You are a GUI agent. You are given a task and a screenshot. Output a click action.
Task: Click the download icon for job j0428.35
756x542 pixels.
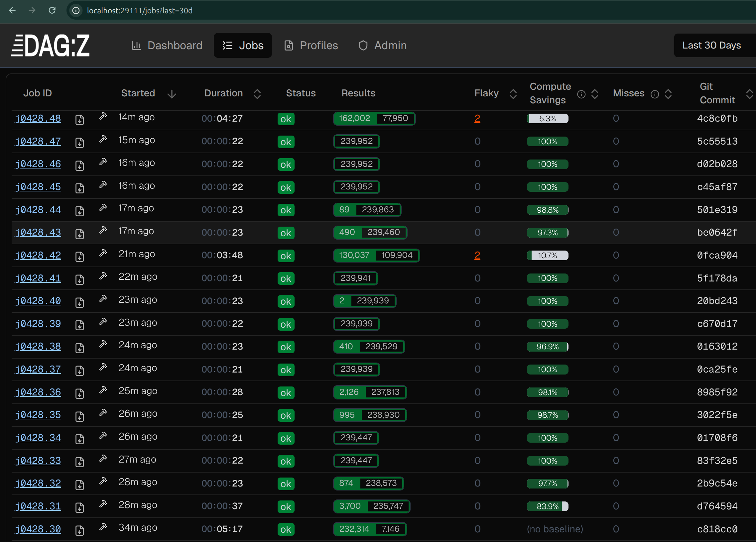click(x=79, y=416)
